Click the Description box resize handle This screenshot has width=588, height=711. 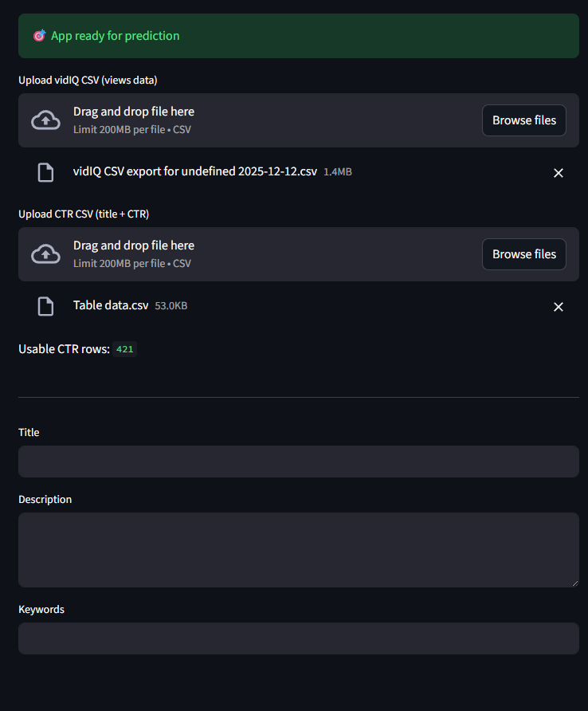(x=574, y=583)
